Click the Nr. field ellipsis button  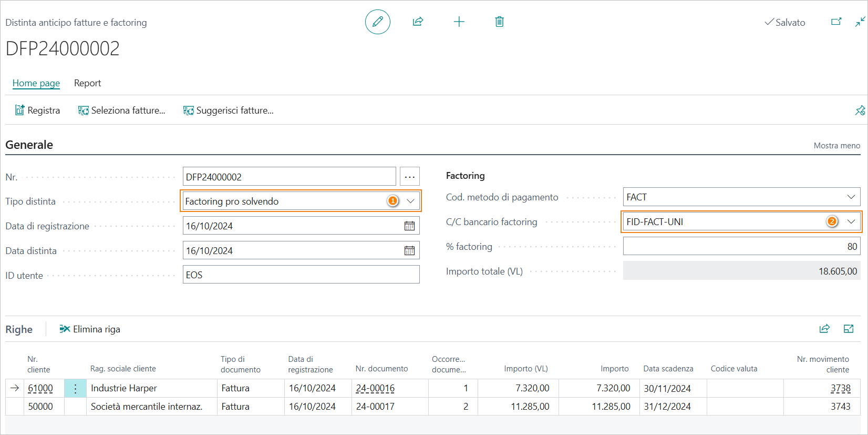[410, 177]
